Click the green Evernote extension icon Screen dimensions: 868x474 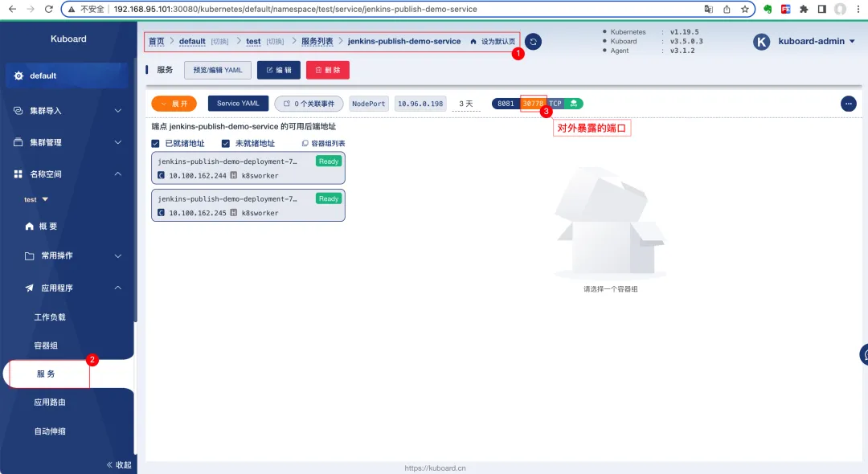(768, 9)
